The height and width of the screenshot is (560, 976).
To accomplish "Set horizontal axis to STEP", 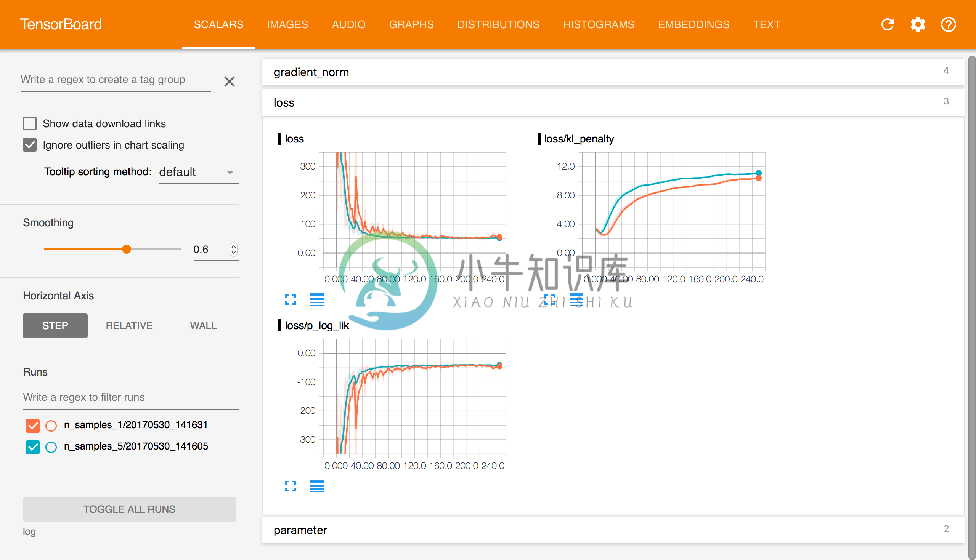I will [55, 325].
